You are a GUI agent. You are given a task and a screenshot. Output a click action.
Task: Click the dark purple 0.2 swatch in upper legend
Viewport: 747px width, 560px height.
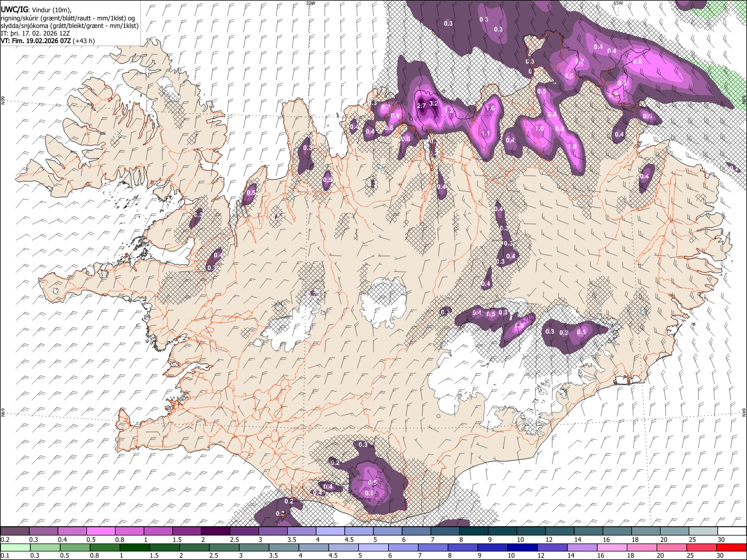pyautogui.click(x=15, y=531)
